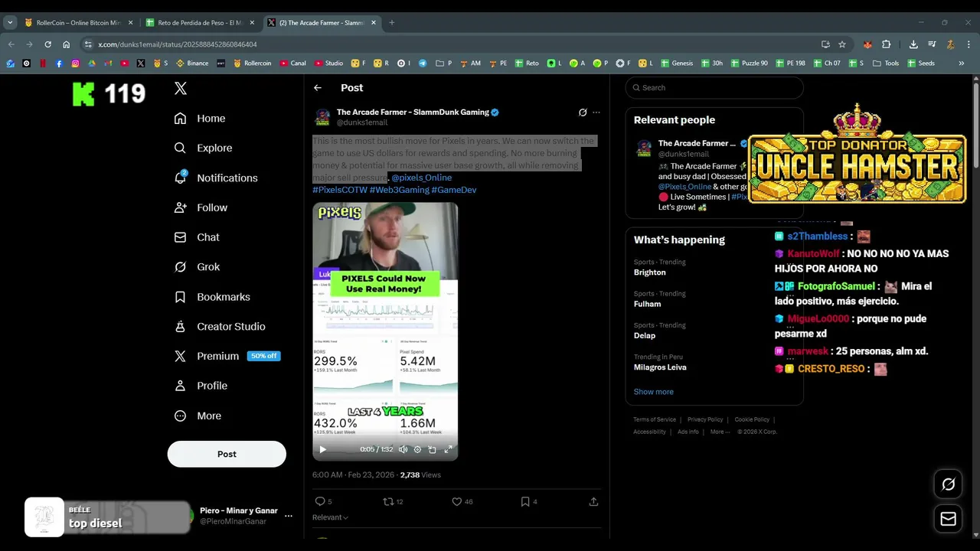Open Notifications in the sidebar
Screen dimensions: 980x551
tap(216, 178)
